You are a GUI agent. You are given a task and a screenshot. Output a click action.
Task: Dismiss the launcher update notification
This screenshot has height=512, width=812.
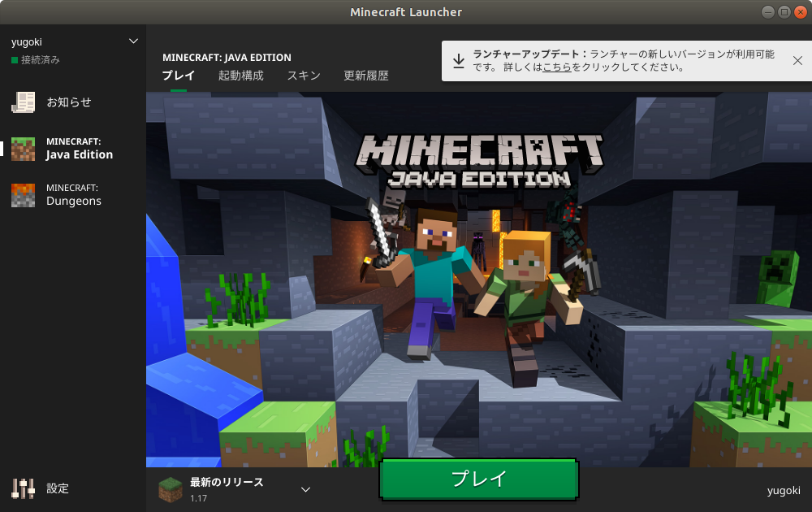tap(797, 61)
